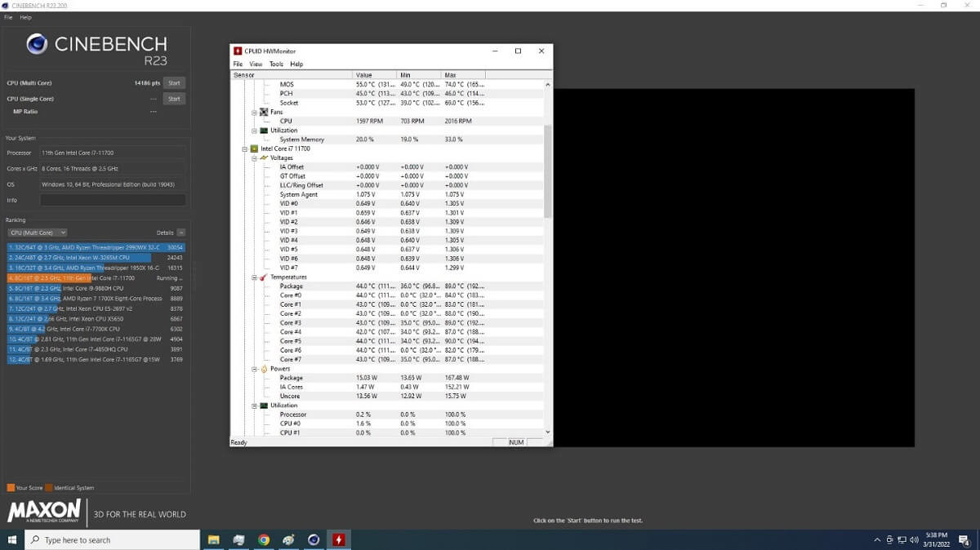The image size is (980, 550).
Task: Click the Info text field in Cinebench
Action: coord(113,200)
